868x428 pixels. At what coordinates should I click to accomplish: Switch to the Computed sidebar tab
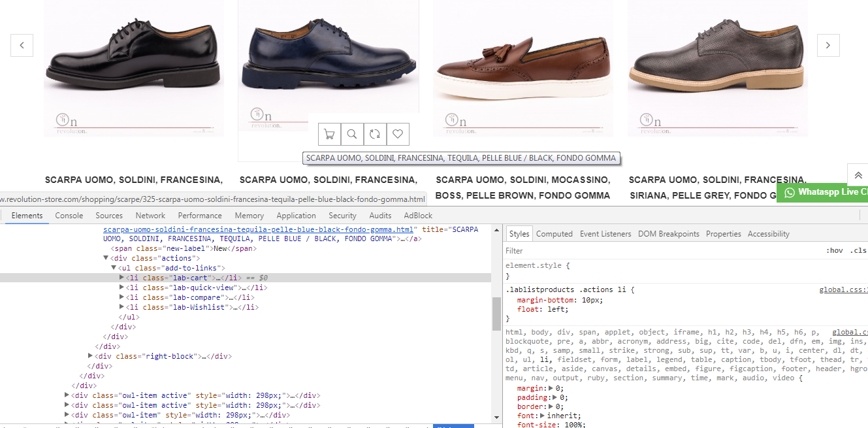click(x=555, y=234)
